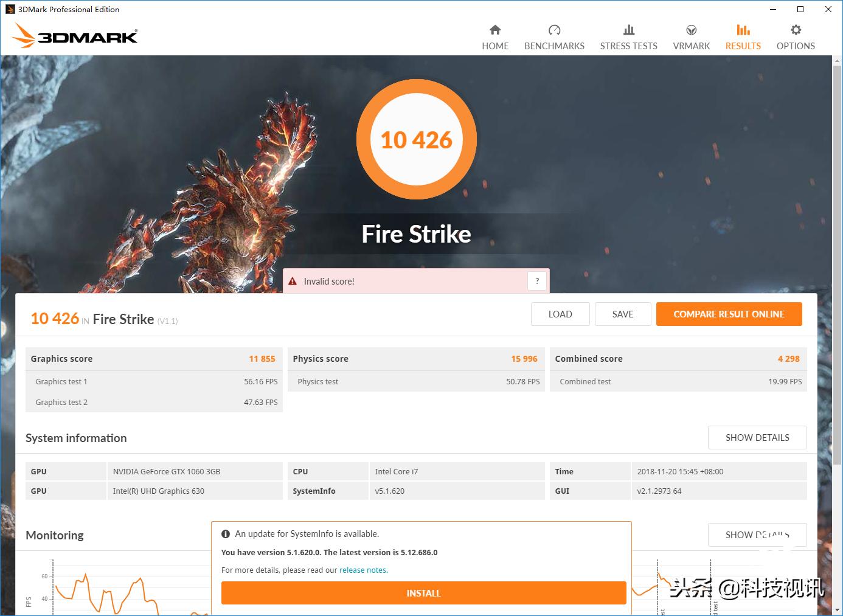Click the Graphics score value 11 855
This screenshot has width=843, height=616.
(262, 359)
